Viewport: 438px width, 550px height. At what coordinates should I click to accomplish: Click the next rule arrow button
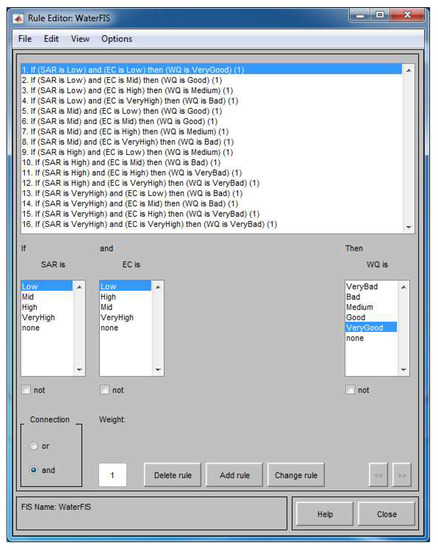tap(402, 475)
